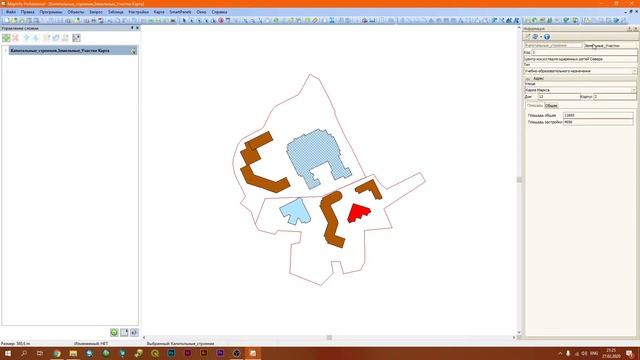Click the middle button at layer panel bottom
The height and width of the screenshot is (360, 640).
coord(124,332)
